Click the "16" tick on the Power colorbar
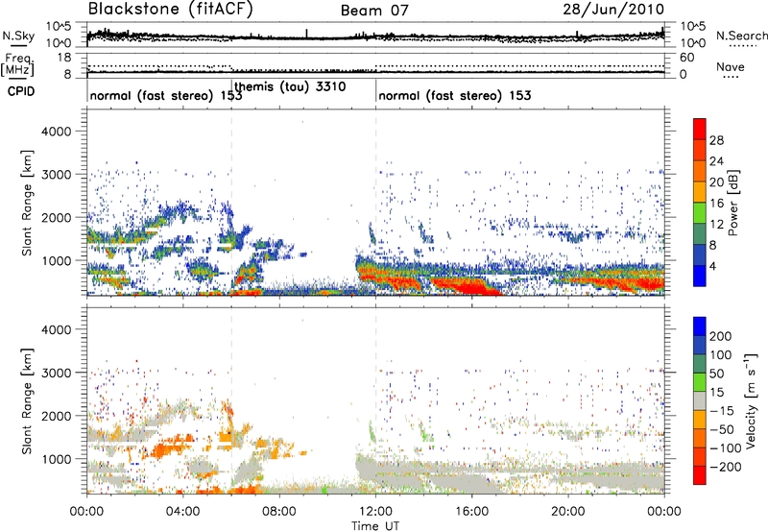 click(716, 204)
